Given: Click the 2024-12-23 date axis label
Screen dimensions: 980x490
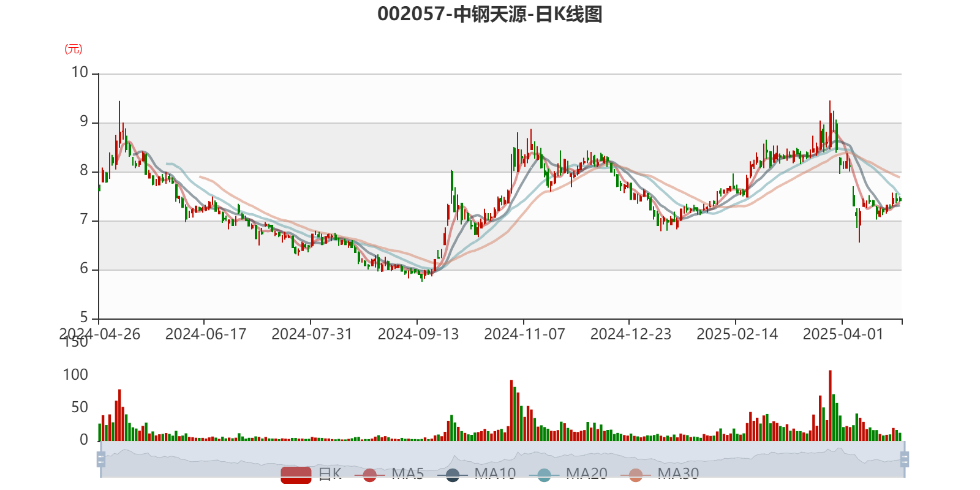Looking at the screenshot, I should coord(631,334).
